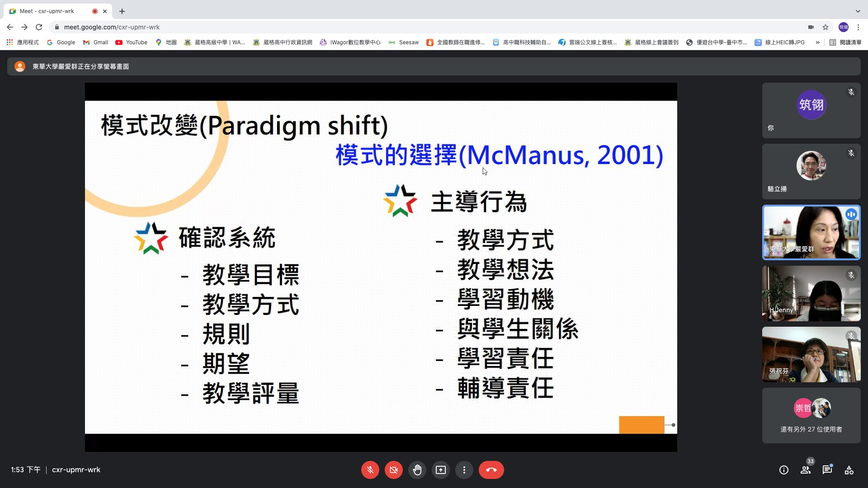
Task: Open the Gmail bookmark
Action: tap(95, 42)
